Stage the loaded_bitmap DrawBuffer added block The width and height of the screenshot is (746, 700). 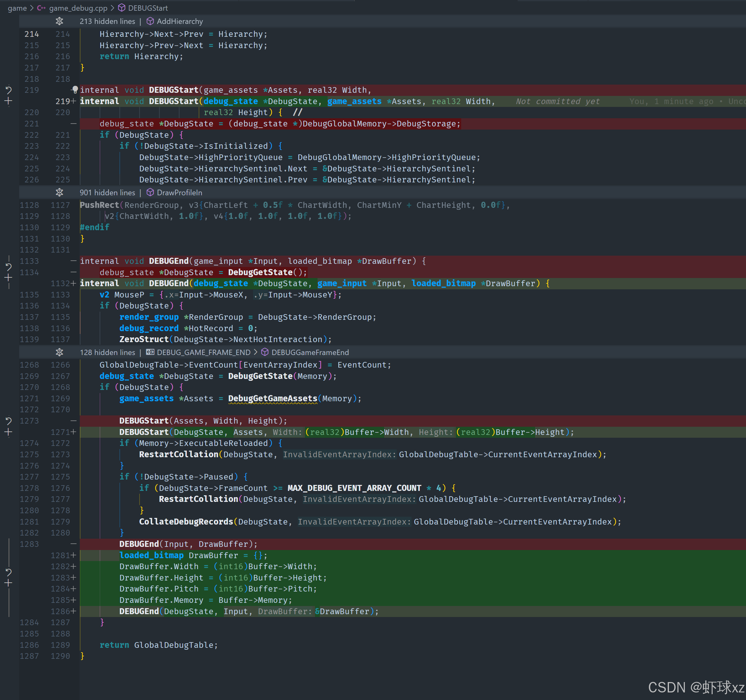pyautogui.click(x=8, y=583)
